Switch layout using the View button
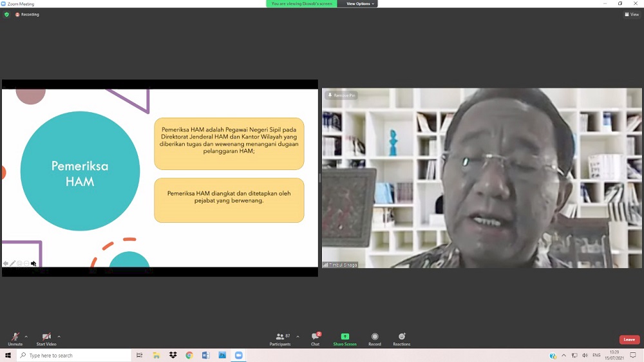 (632, 14)
